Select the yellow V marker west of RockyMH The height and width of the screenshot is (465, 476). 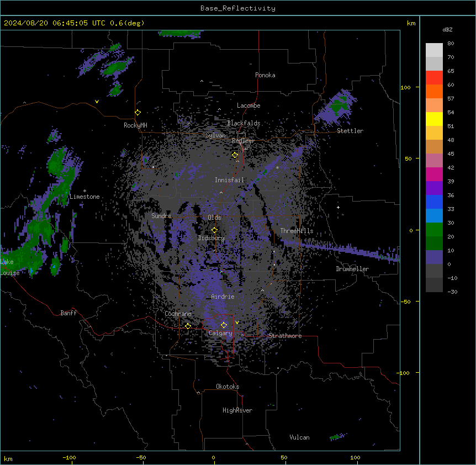tap(97, 102)
